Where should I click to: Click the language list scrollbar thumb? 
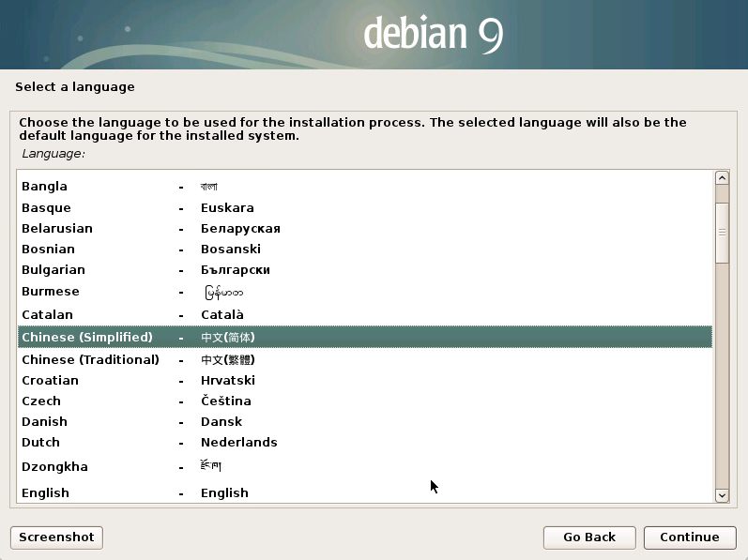point(722,233)
